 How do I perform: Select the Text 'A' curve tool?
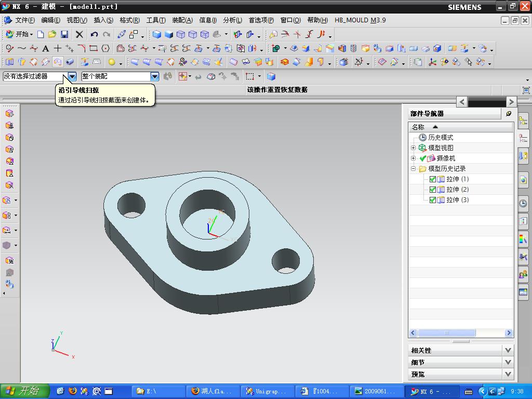[x=46, y=48]
